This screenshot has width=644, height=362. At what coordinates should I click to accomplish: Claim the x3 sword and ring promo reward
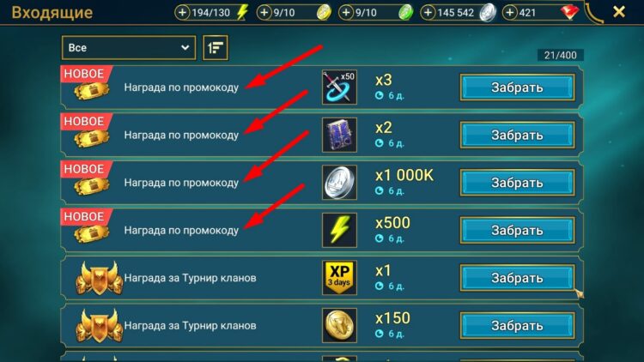[517, 87]
